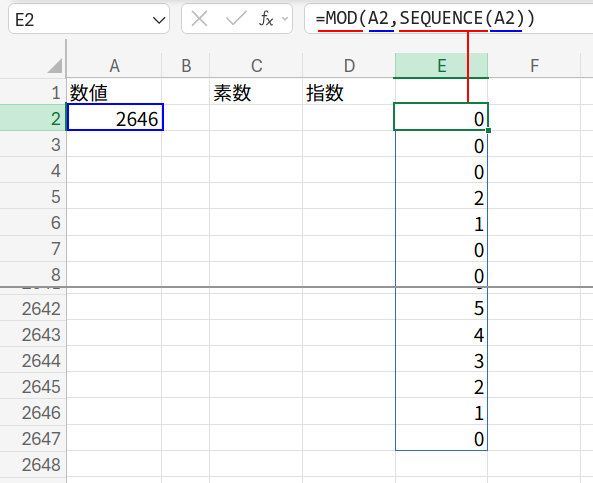Confirm formula with checkmark icon

236,19
